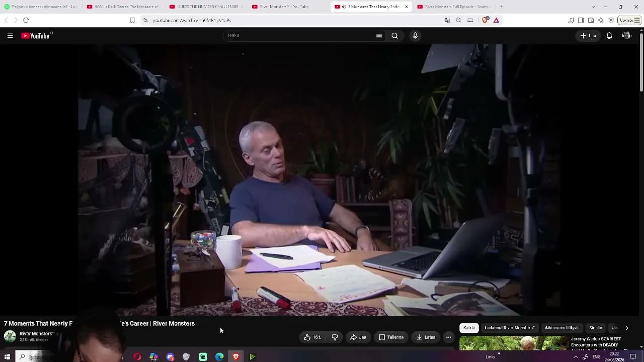Open Brave browser taskbar icon
The image size is (644, 362).
236,357
